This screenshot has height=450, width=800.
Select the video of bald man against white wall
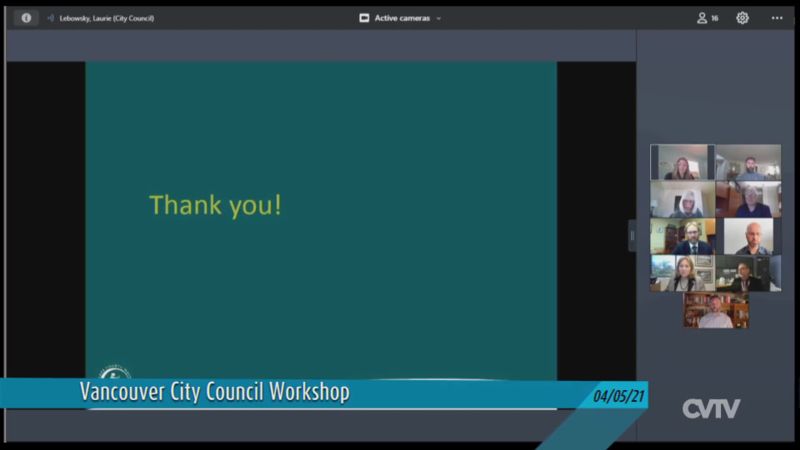(x=748, y=236)
